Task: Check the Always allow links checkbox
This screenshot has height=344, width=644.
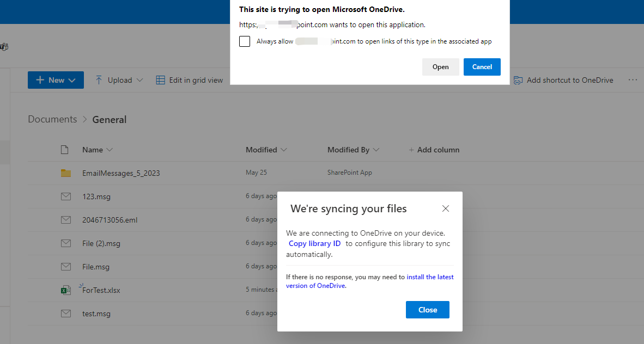Action: [x=245, y=41]
